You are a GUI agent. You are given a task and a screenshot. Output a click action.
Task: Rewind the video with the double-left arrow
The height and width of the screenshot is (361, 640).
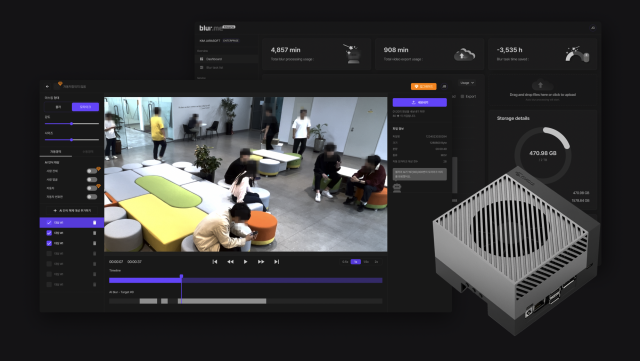tap(230, 262)
